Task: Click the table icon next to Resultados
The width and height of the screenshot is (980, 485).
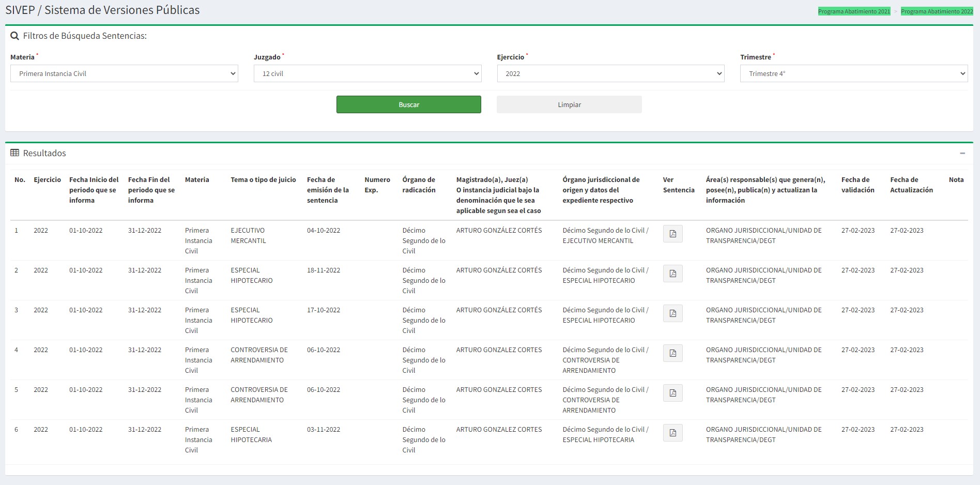Action: tap(14, 153)
